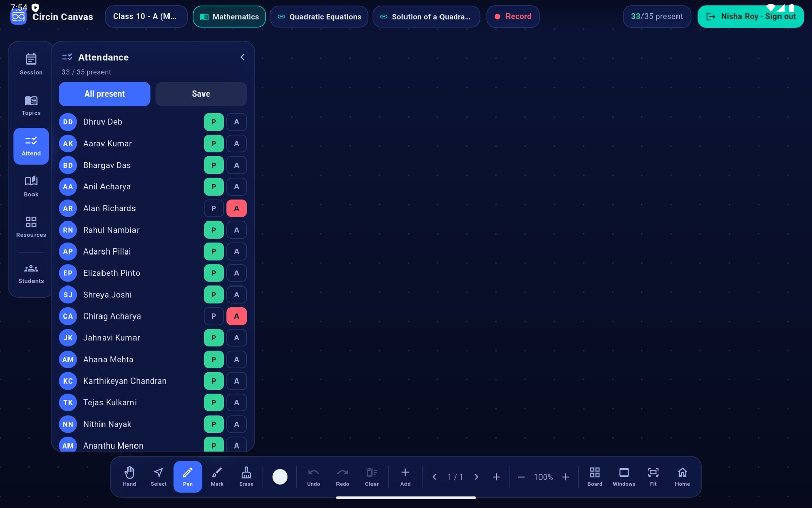Activate the Pen tool
The width and height of the screenshot is (812, 508).
tap(188, 477)
